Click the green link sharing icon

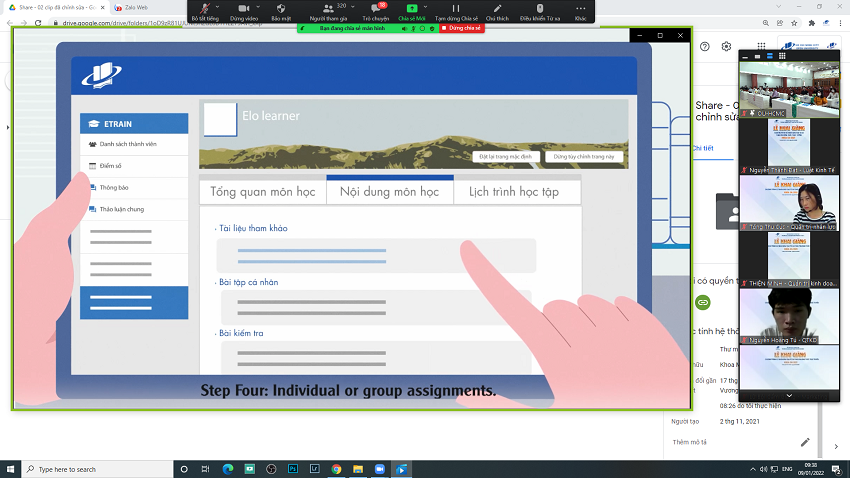click(x=702, y=301)
